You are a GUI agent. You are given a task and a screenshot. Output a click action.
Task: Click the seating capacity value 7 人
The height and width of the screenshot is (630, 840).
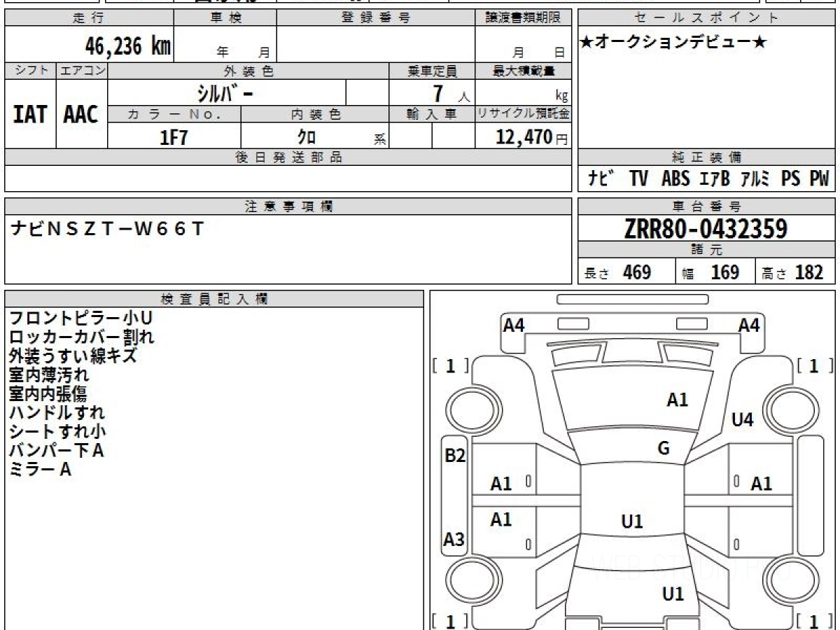[x=451, y=94]
